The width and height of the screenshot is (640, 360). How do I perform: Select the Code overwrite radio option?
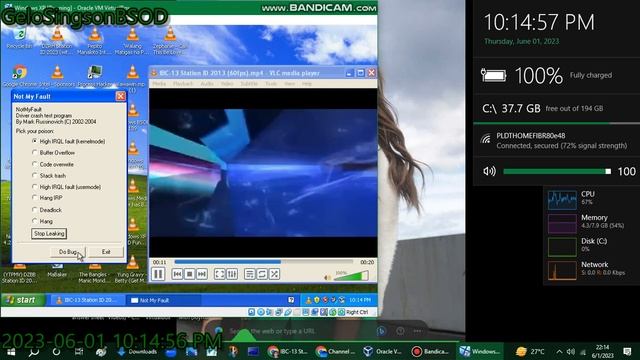[53, 164]
